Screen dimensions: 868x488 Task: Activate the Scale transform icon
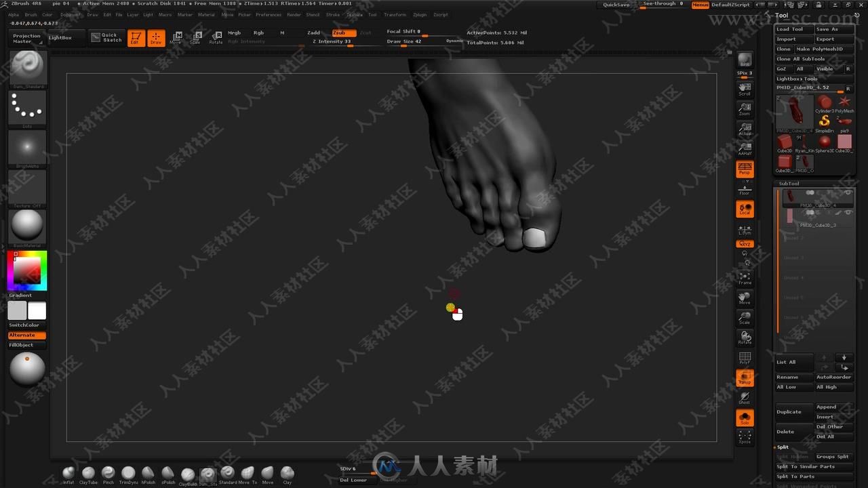pyautogui.click(x=195, y=38)
